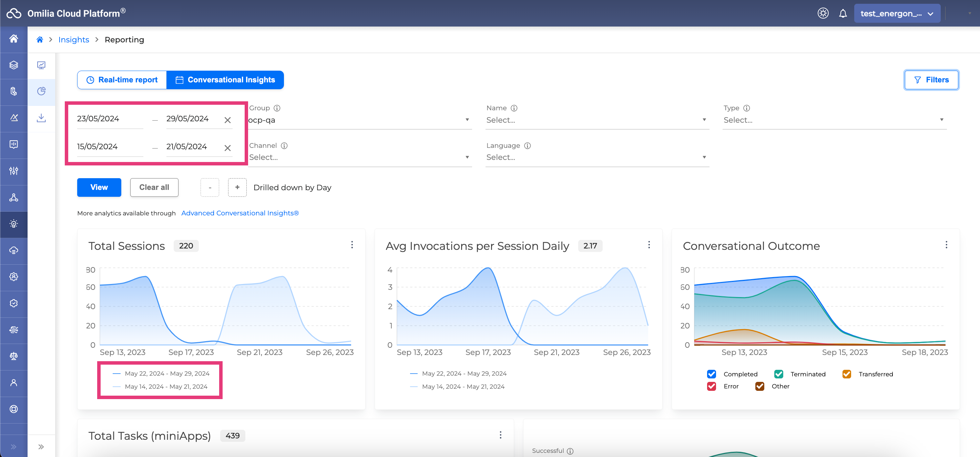Toggle the Transferred checkbox
This screenshot has height=457, width=980.
846,374
